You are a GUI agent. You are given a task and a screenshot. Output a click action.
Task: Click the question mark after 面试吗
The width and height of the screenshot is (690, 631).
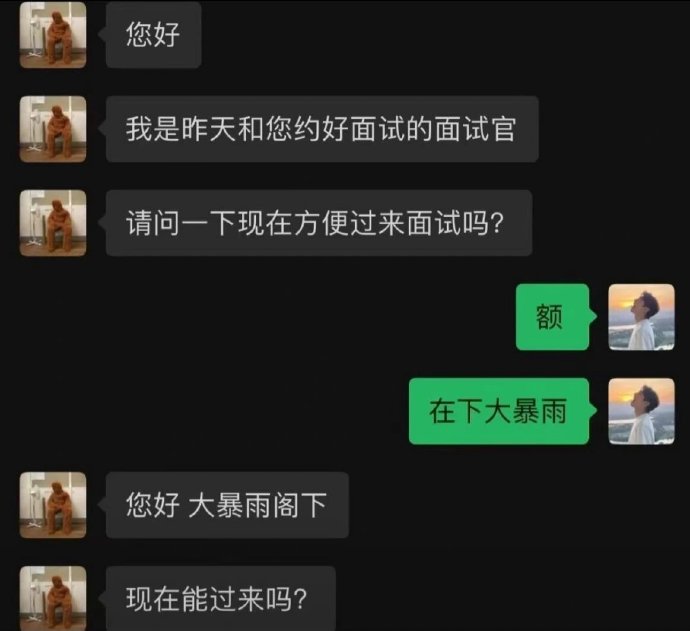click(496, 224)
